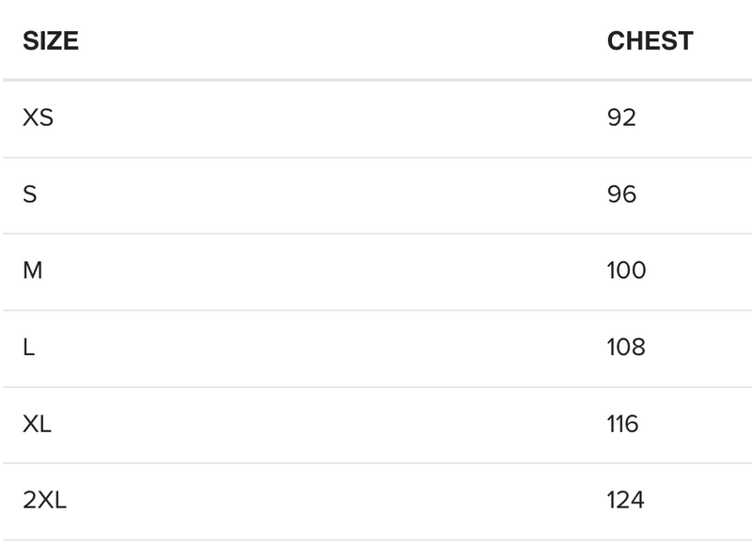Select the XS size label
752x560 pixels.
pyautogui.click(x=38, y=117)
